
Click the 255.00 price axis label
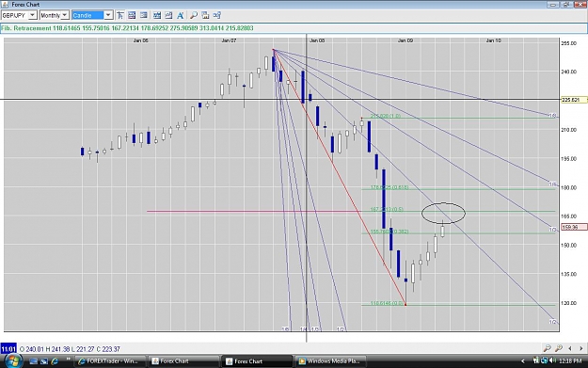tap(568, 43)
